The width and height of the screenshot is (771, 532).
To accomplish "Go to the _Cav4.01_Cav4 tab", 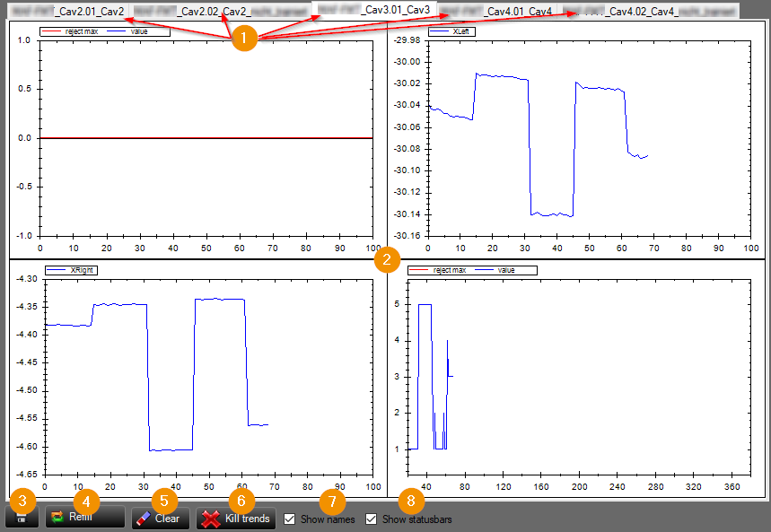I will tap(496, 12).
